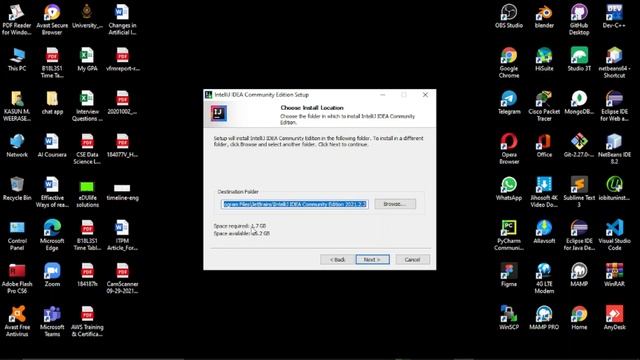Screen dimensions: 640x360
Task: Select the AWS Training & Certification PDF
Action: click(x=87, y=321)
